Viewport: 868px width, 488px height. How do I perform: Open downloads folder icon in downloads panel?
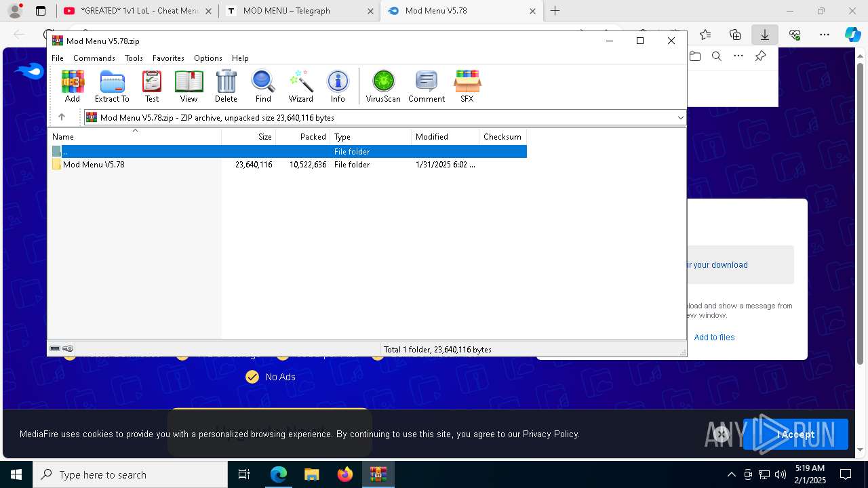point(695,56)
